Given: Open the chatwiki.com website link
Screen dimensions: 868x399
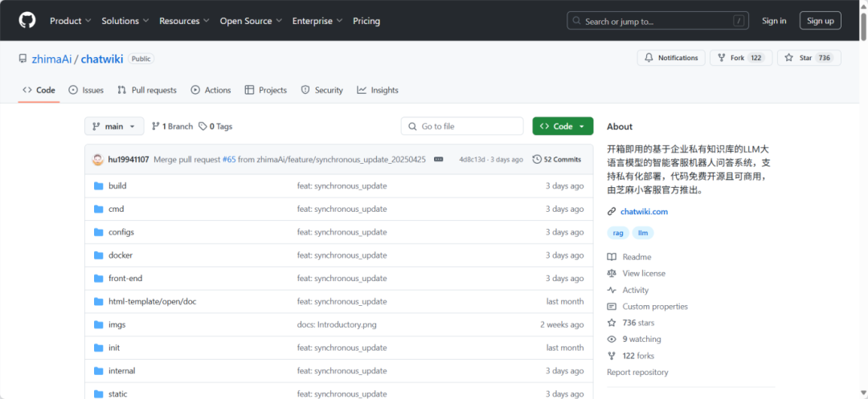Looking at the screenshot, I should [644, 212].
